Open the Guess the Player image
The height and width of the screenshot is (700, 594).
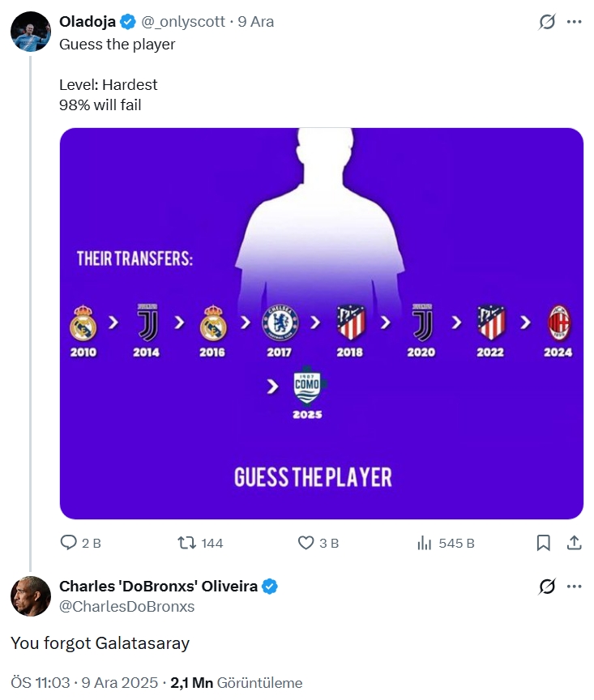pyautogui.click(x=321, y=323)
